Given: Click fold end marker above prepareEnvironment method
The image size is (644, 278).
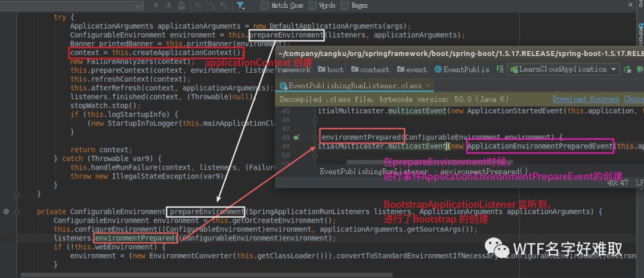Looking at the screenshot, I should (x=17, y=194).
